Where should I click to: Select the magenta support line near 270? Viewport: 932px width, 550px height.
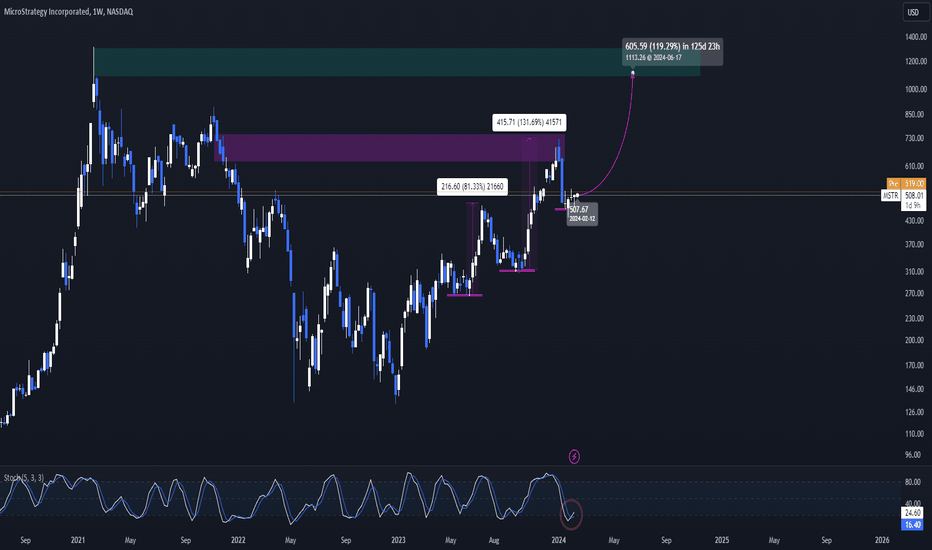(464, 295)
